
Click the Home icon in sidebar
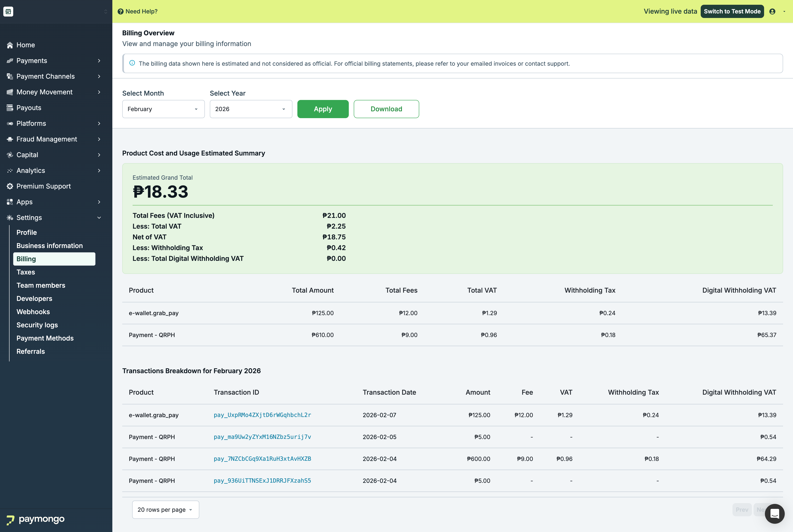tap(10, 45)
